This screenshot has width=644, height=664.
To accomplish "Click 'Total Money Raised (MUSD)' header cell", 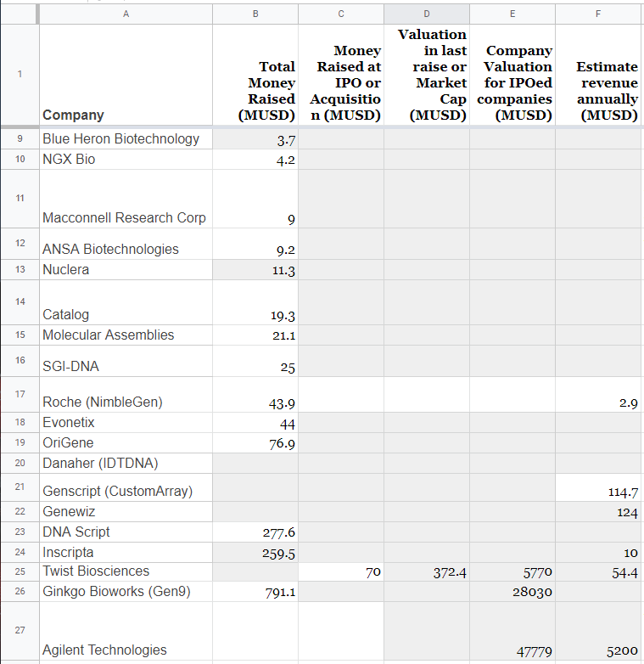I will coord(255,75).
